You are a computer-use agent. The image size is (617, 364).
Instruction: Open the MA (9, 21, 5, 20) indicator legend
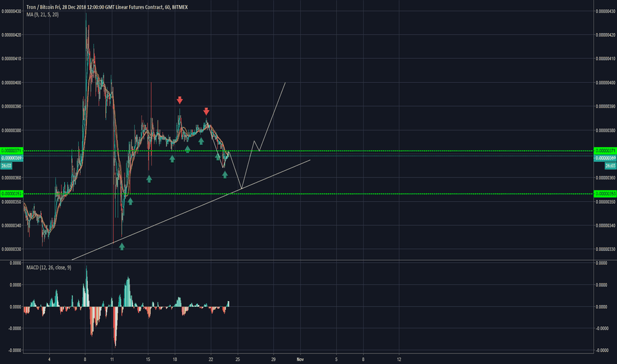tap(42, 15)
